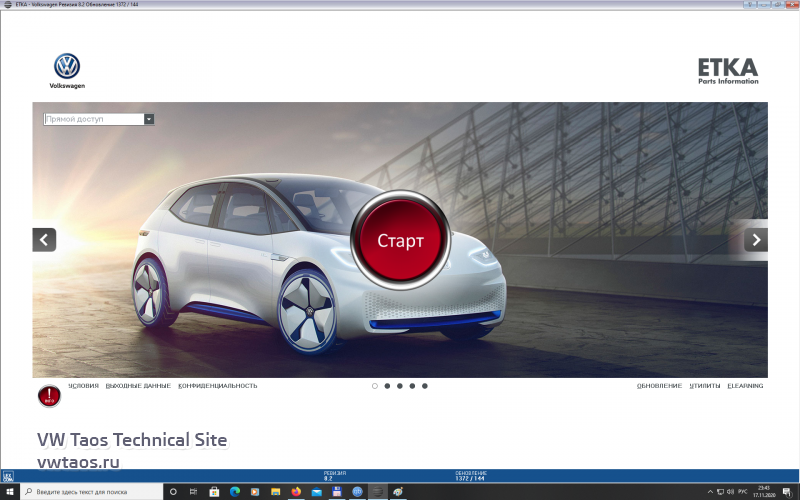Select the second carousel dot
This screenshot has height=500, width=800.
(387, 385)
